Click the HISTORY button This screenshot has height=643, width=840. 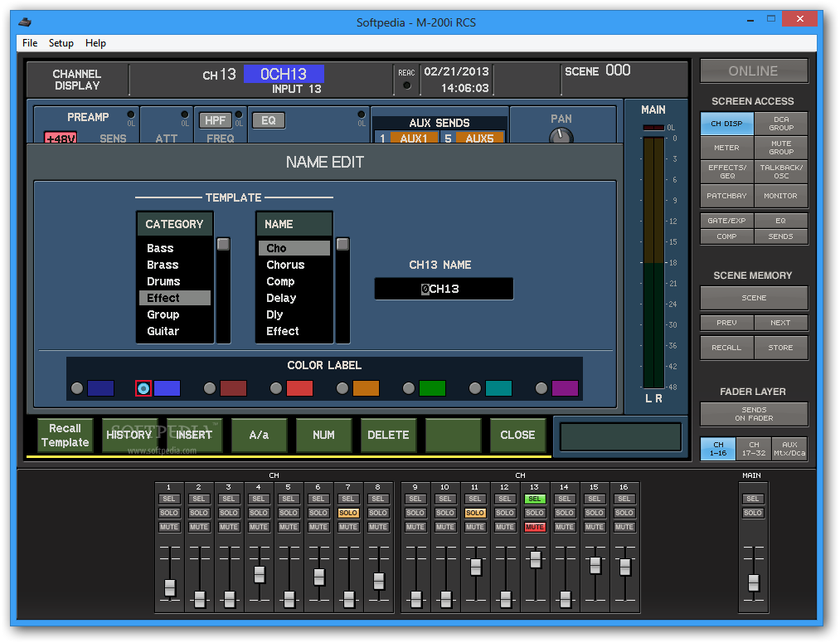click(x=129, y=435)
